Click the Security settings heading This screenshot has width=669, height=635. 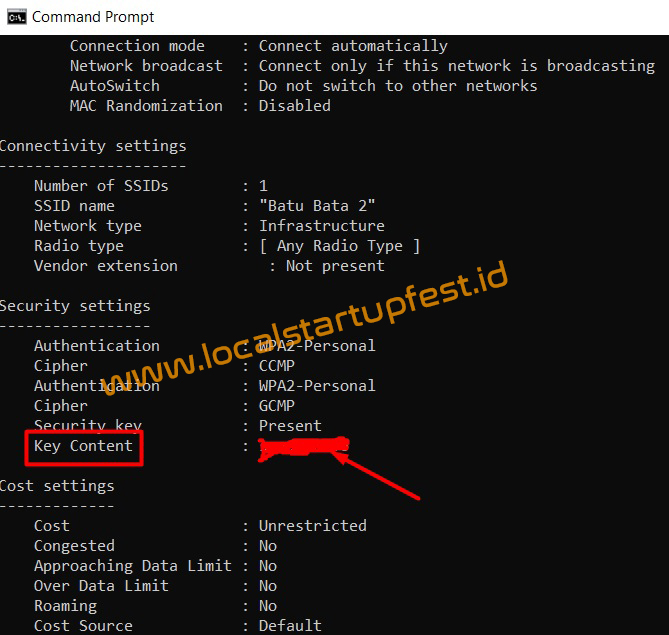[75, 306]
